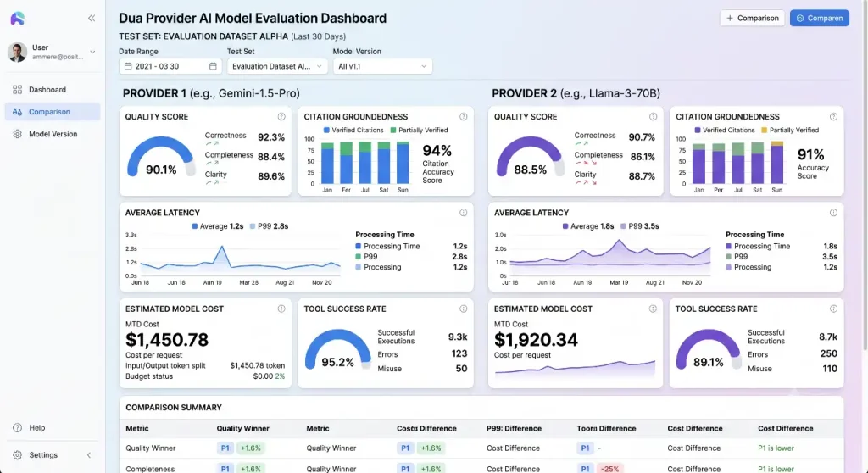Click the 91% Accuracy Score
This screenshot has height=473, width=868.
click(x=811, y=154)
